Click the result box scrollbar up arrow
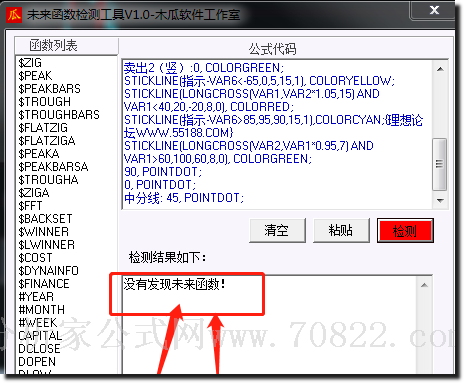Screen dimensions: 465x383 [424, 285]
